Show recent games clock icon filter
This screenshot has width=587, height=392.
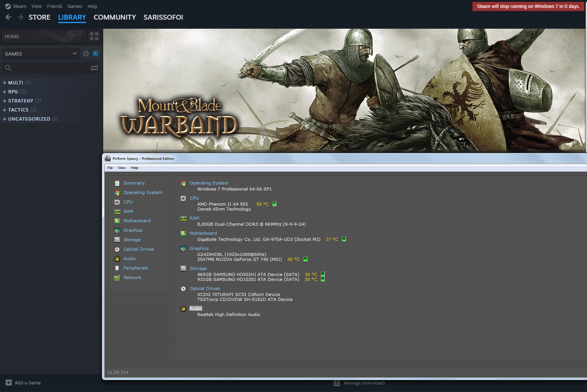(x=86, y=54)
